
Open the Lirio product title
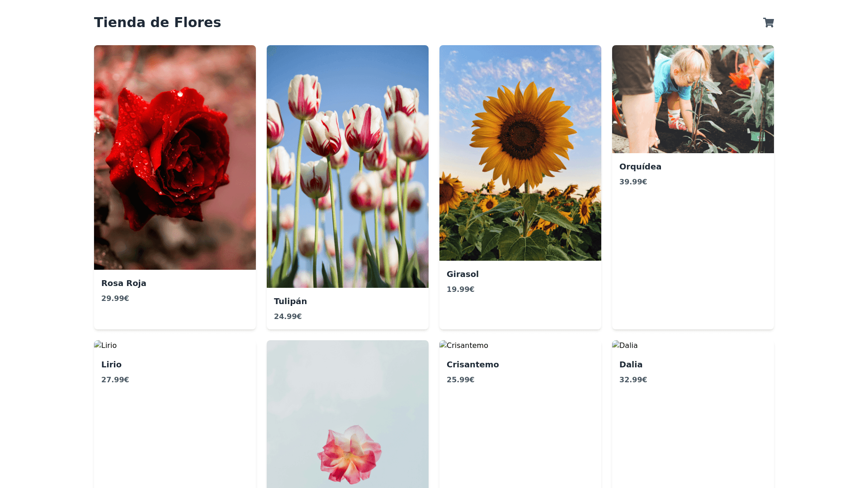click(111, 365)
